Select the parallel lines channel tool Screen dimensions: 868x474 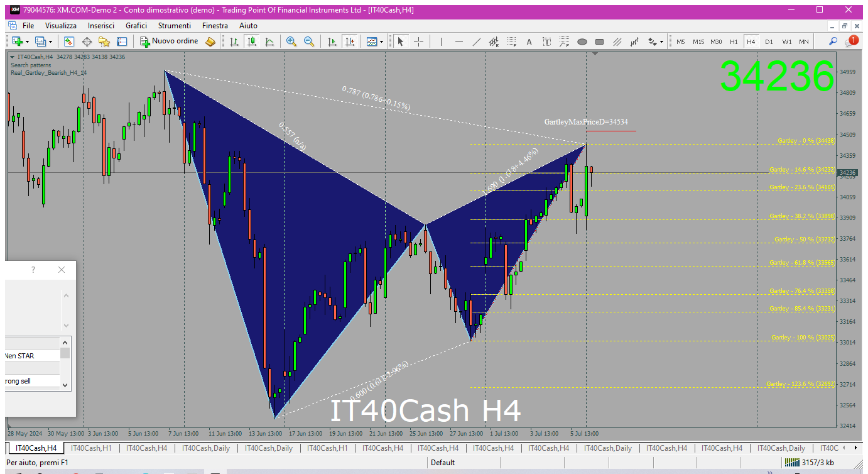[617, 41]
